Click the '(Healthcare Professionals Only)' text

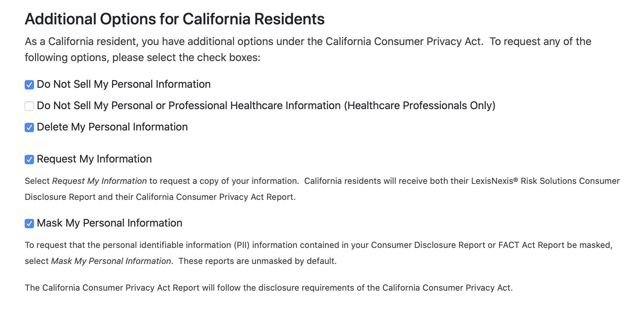419,105
